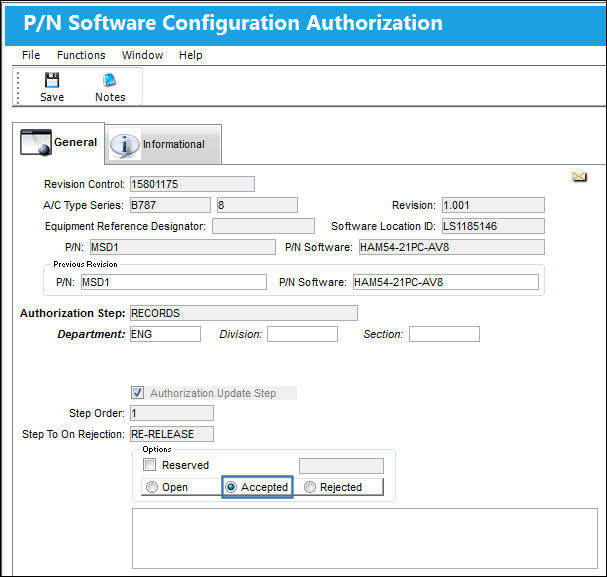Open the Notes toolbar icon

click(110, 80)
